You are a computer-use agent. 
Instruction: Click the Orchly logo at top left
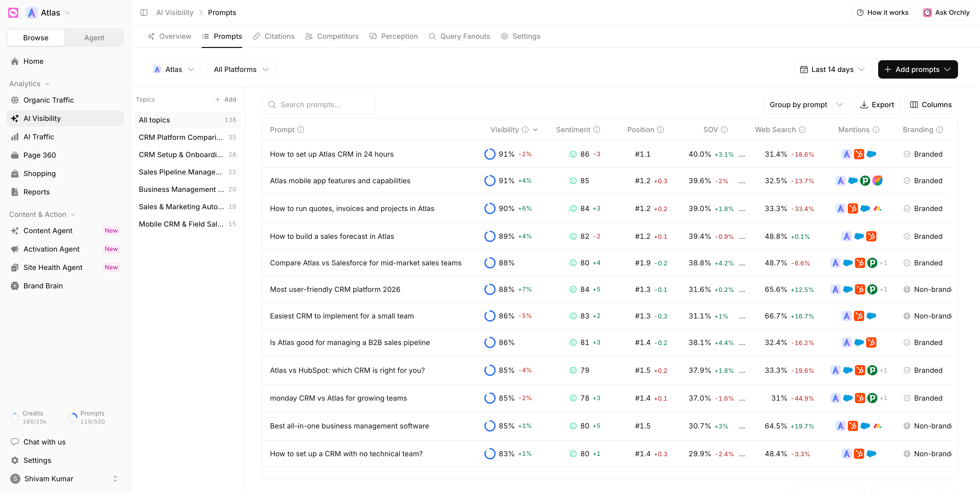coord(13,13)
